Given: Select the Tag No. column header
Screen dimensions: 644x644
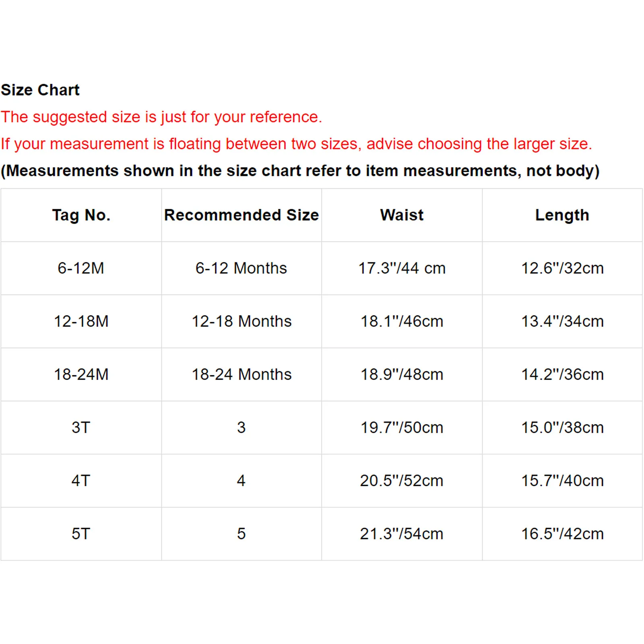Looking at the screenshot, I should [81, 215].
